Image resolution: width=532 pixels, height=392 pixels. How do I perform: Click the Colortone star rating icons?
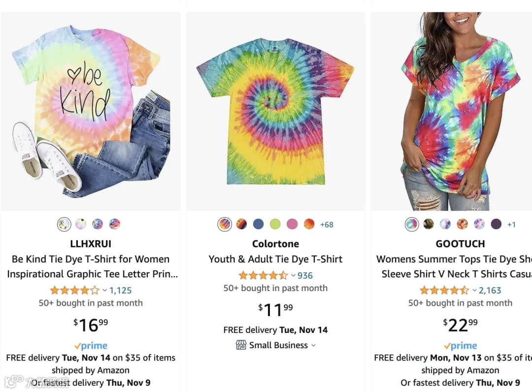[263, 276]
